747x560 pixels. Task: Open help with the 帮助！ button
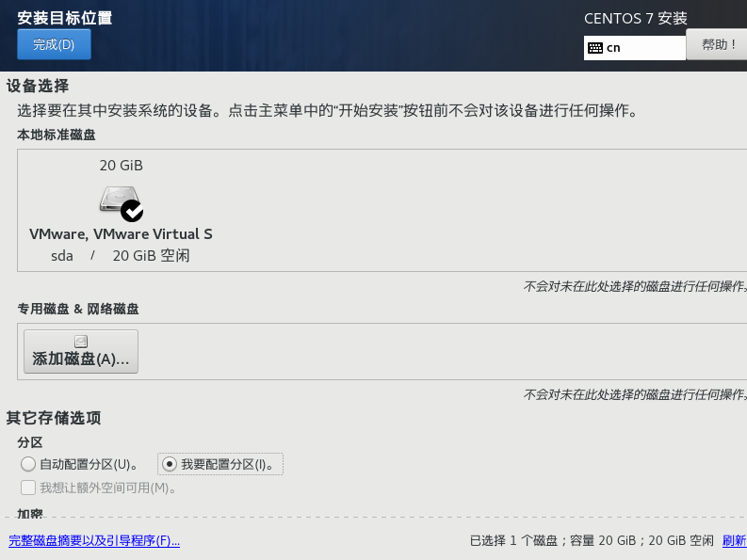[717, 45]
